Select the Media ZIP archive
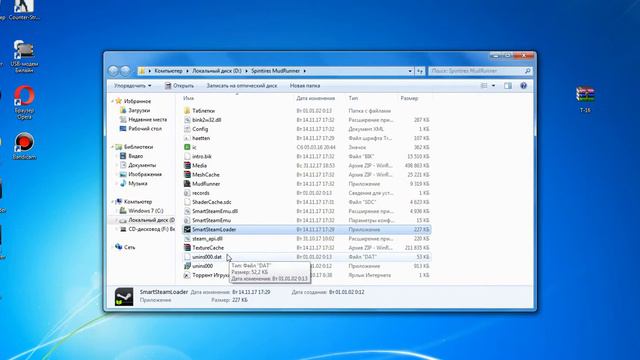Viewport: 640px width, 360px height. click(x=306, y=166)
